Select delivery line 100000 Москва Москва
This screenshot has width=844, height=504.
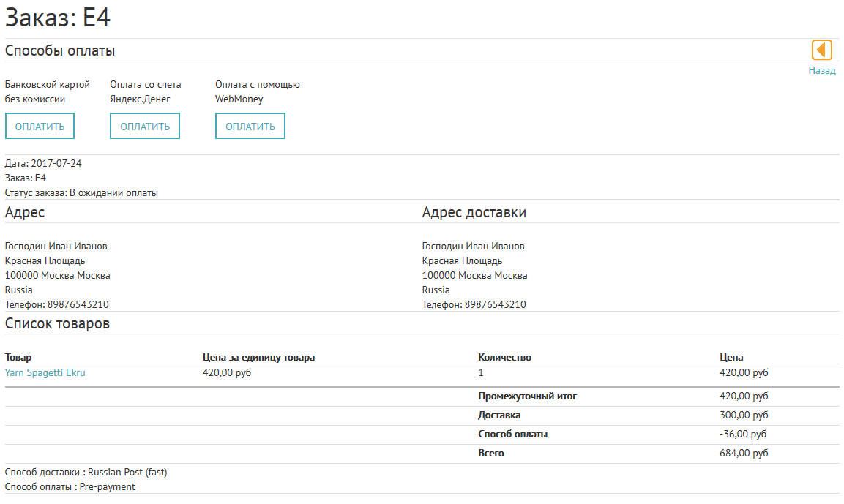474,275
